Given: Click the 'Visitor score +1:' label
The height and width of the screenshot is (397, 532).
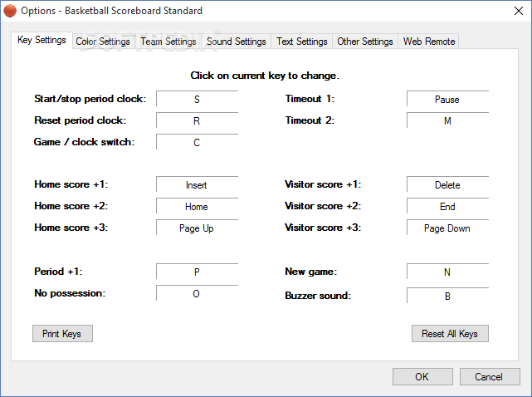Looking at the screenshot, I should click(323, 184).
